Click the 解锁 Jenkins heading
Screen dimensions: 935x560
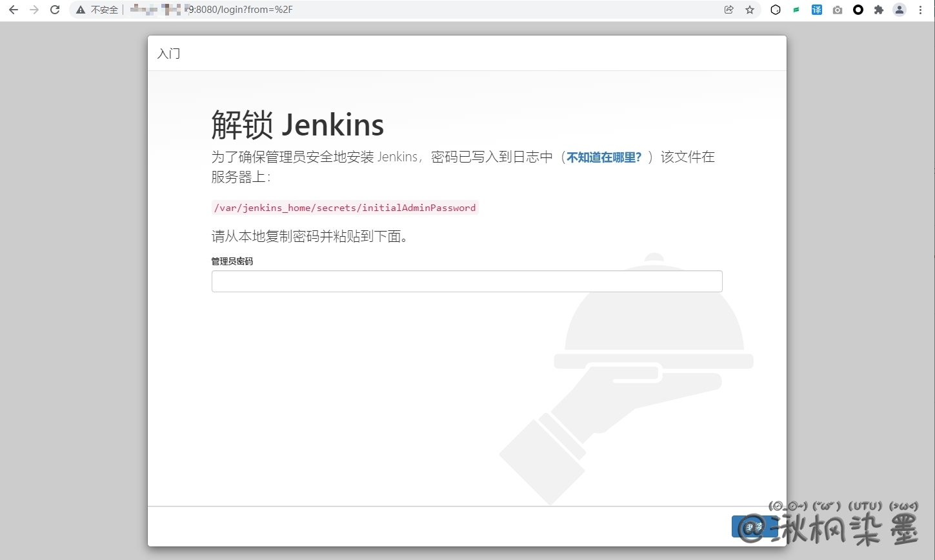tap(297, 125)
